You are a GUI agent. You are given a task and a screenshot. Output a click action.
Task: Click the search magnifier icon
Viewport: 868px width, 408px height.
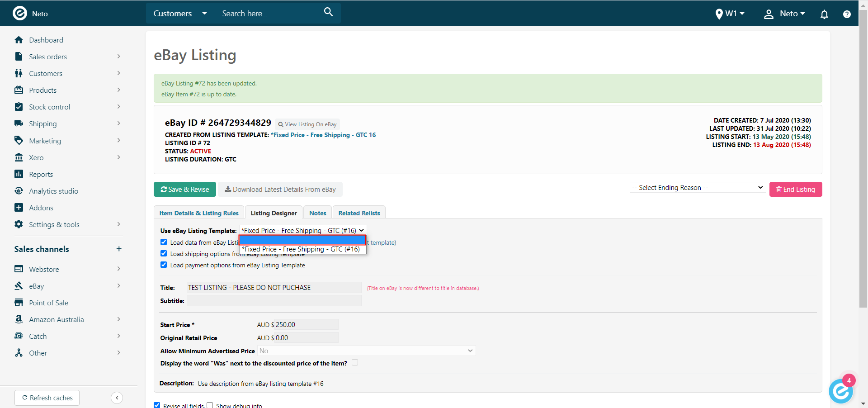[x=329, y=12]
